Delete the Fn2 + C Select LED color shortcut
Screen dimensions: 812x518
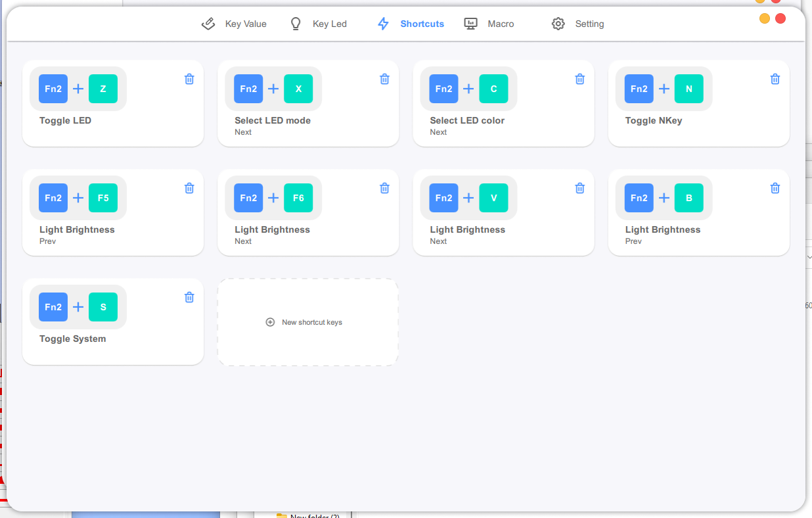click(x=579, y=79)
